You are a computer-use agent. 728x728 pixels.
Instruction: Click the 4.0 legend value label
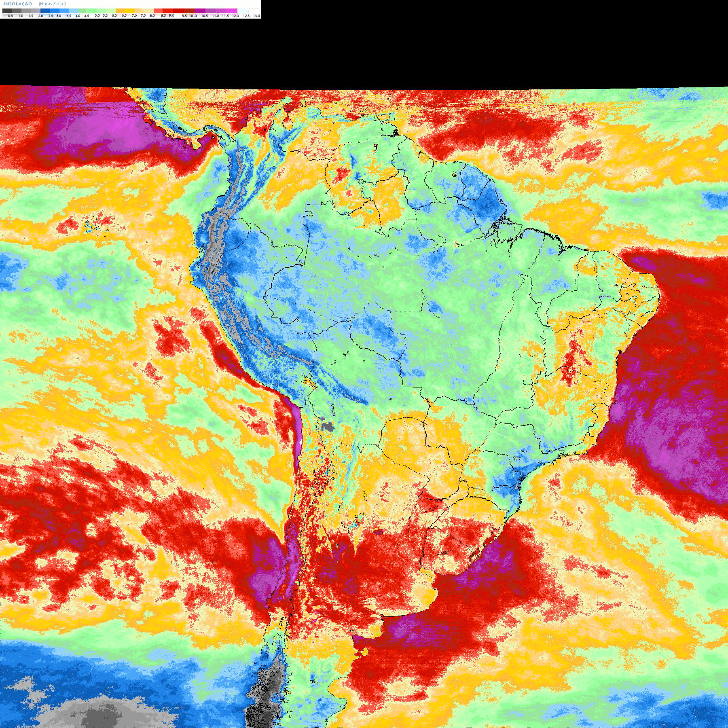pos(78,16)
